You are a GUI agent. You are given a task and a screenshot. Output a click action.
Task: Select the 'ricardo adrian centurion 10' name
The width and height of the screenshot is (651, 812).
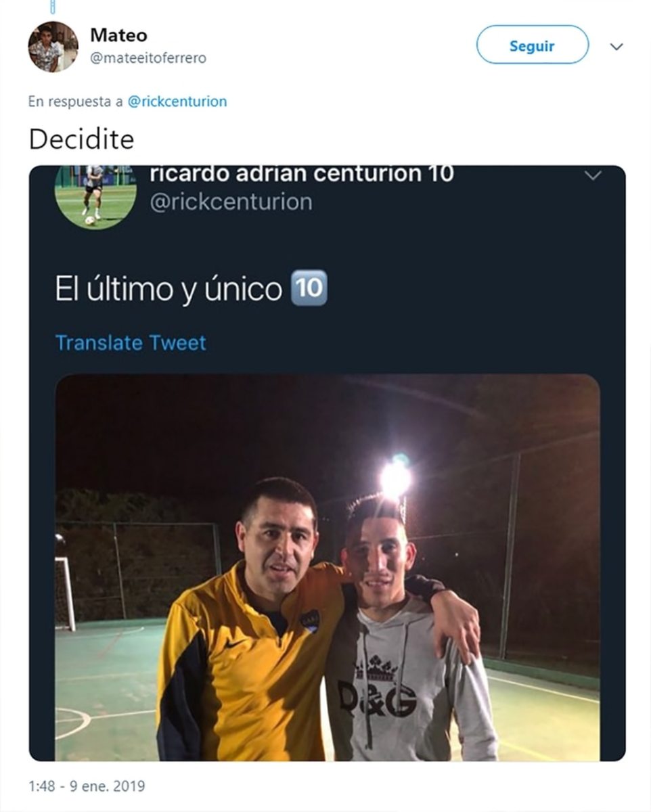tap(301, 175)
